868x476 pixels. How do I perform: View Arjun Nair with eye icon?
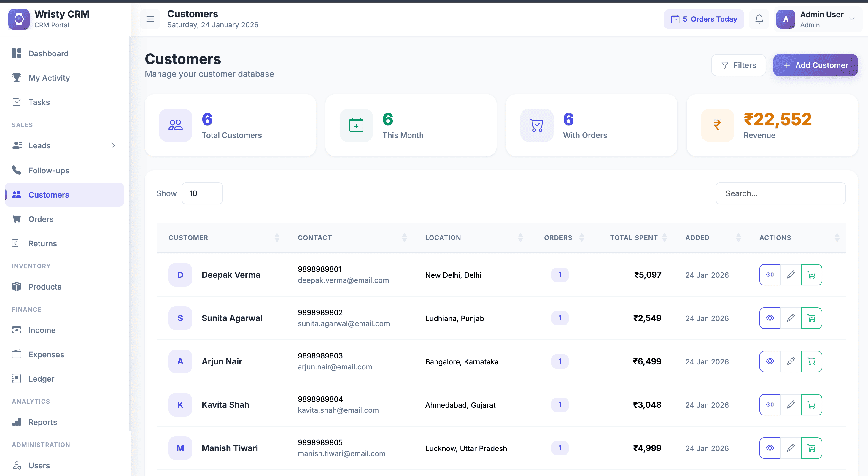tap(770, 361)
